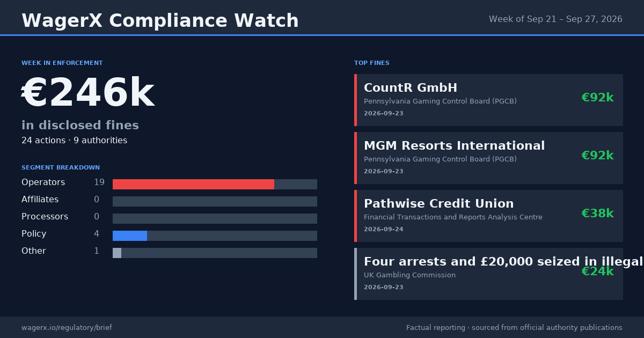Screen dimensions: 644x338
Task: Click the authority name under MGM Resorts
Action: [440, 159]
